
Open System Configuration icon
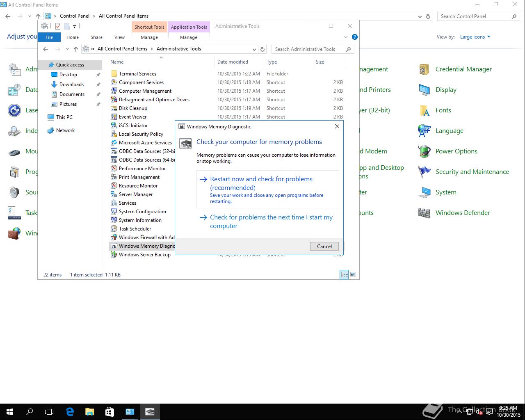[114, 212]
